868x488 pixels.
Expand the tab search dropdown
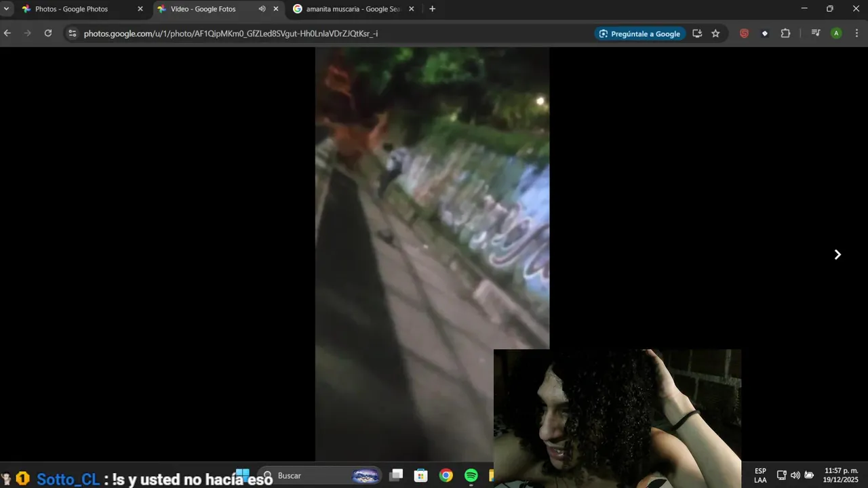[6, 9]
